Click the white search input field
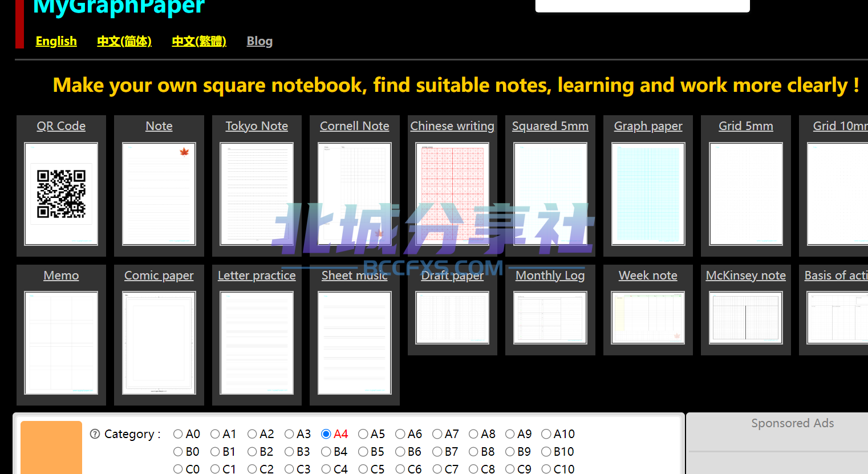The width and height of the screenshot is (868, 474). (x=643, y=5)
